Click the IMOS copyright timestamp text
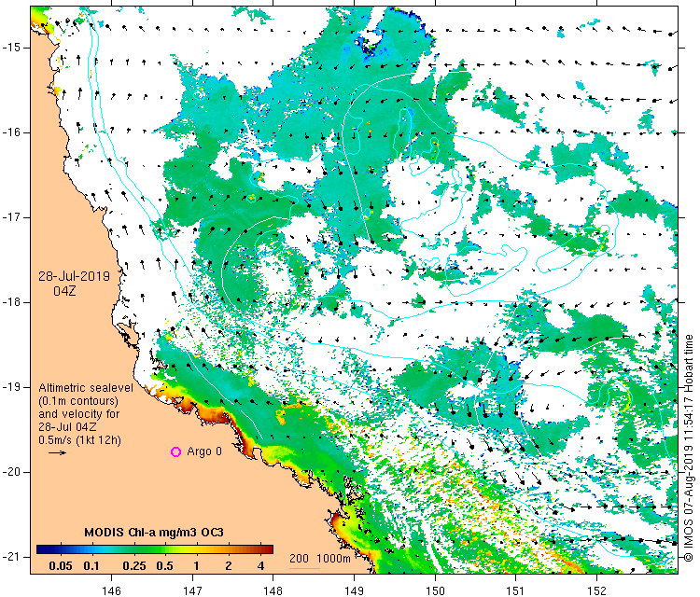Image resolution: width=700 pixels, height=597 pixels. pos(689,448)
